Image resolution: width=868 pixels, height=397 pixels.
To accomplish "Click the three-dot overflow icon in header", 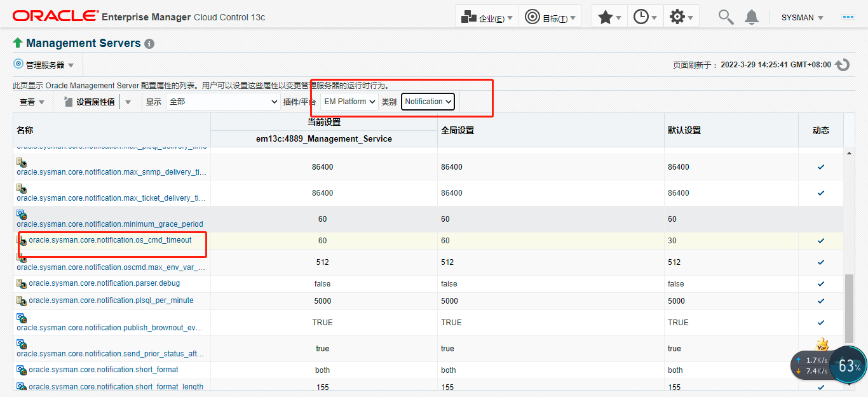I will coord(848,17).
